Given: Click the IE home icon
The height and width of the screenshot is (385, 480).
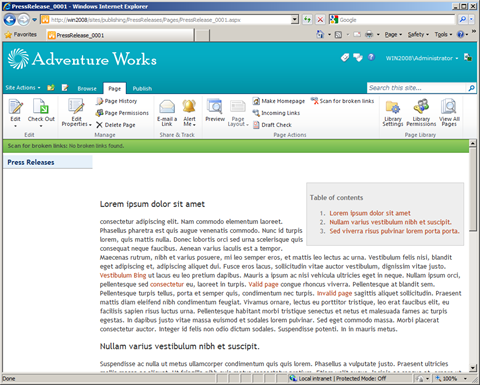Looking at the screenshot, I should tap(320, 34).
